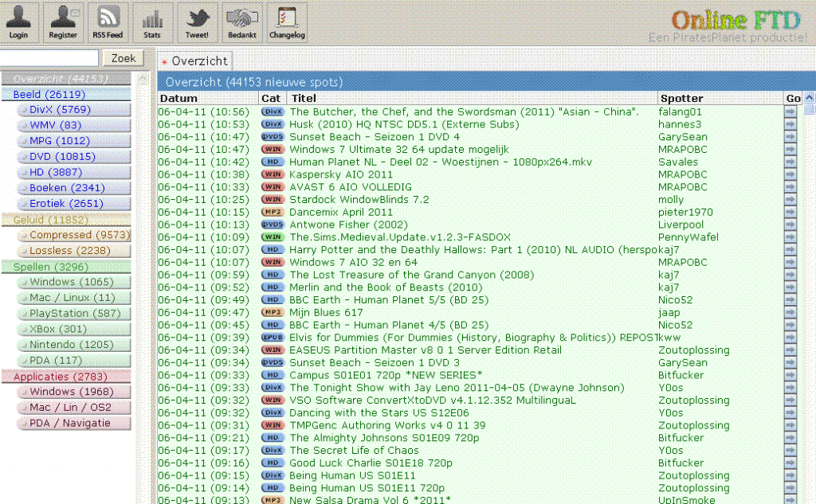Click the Register user icon
The height and width of the screenshot is (504, 816).
pos(63,22)
